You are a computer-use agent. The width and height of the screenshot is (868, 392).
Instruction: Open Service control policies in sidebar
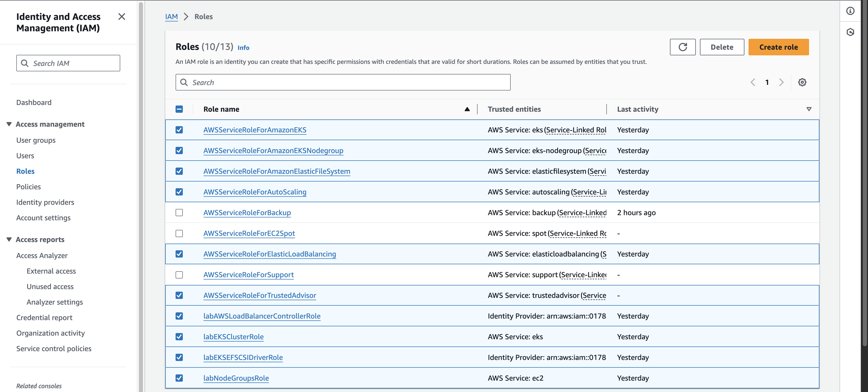tap(54, 349)
